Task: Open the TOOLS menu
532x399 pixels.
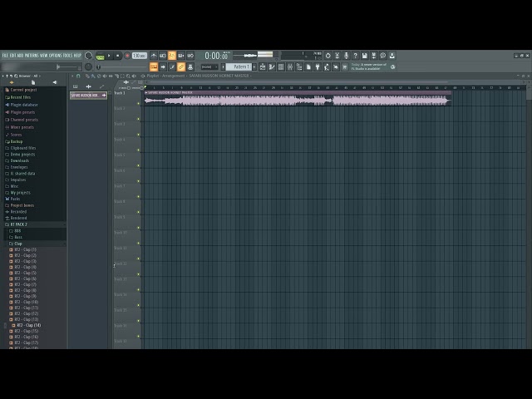Action: (x=68, y=56)
